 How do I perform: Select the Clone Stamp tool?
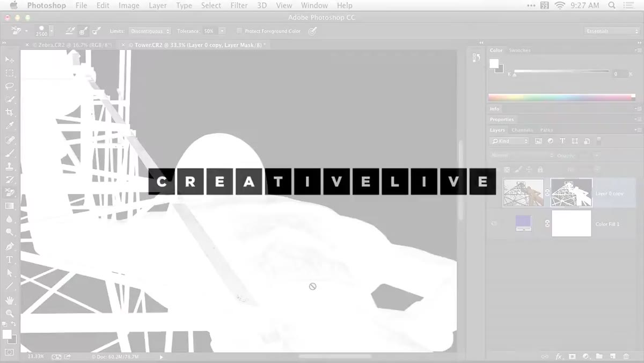coord(10,166)
